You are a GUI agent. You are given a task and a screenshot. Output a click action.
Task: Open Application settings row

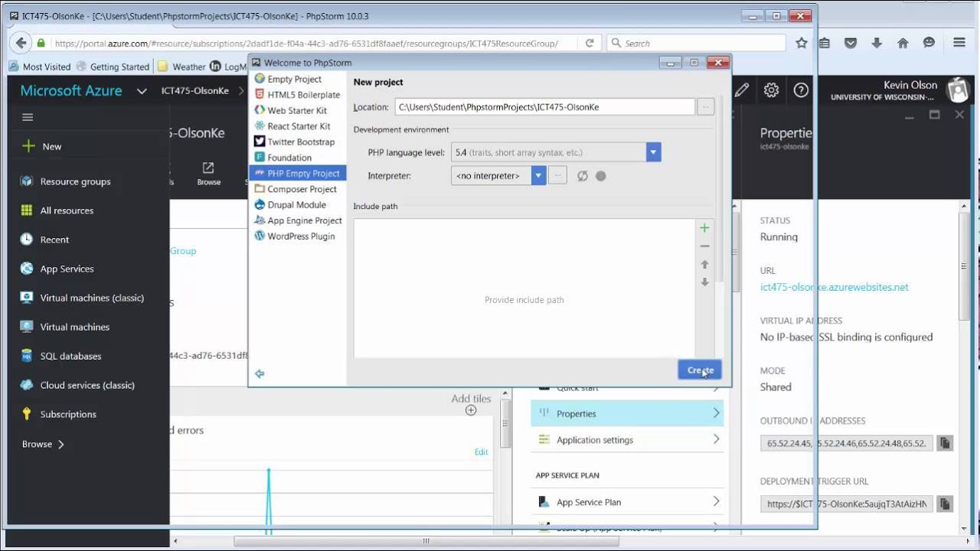tap(627, 439)
